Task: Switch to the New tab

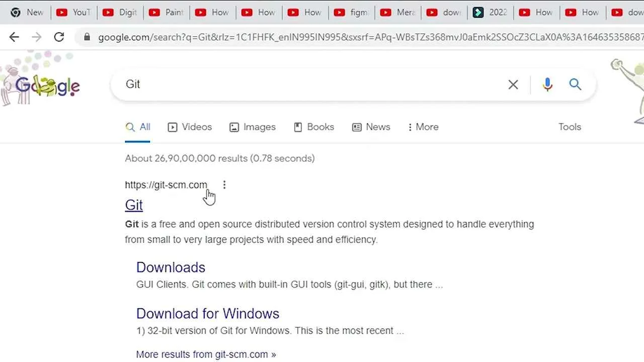Action: 28,12
